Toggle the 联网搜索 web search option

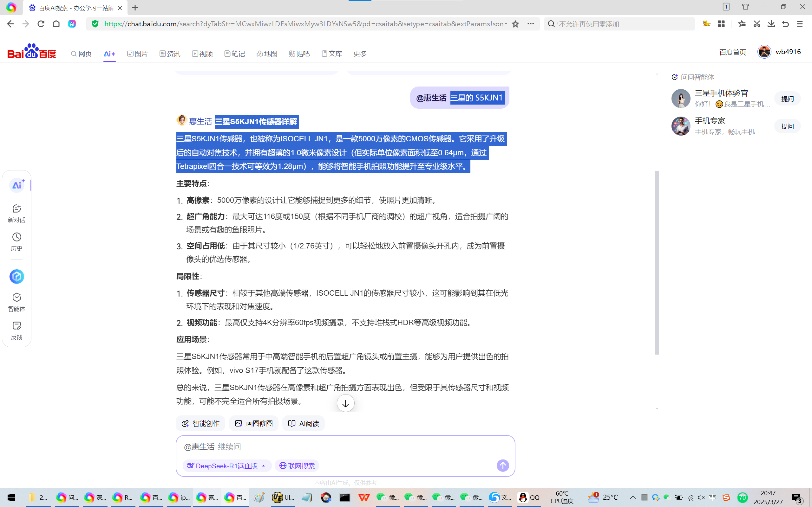click(297, 466)
